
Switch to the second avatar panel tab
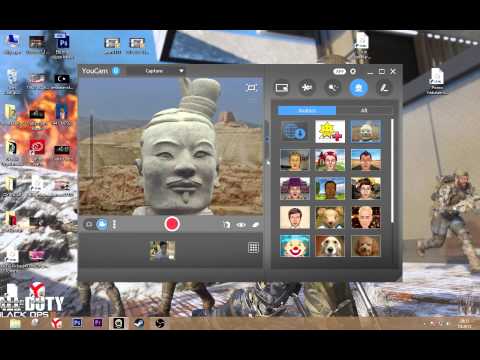pos(364,110)
